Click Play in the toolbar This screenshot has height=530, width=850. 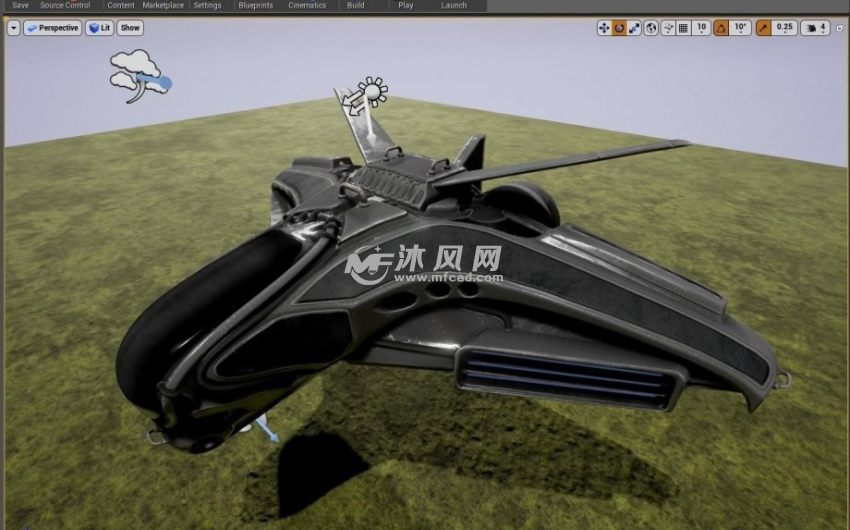click(x=405, y=5)
